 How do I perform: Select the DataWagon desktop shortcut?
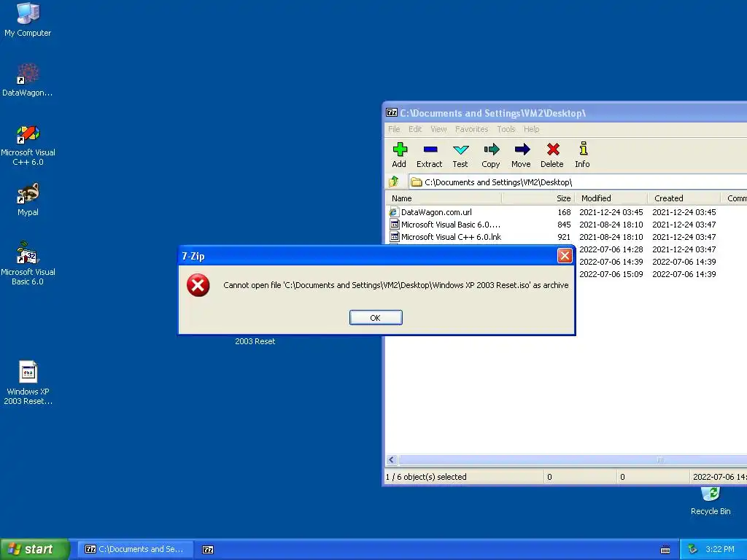(28, 80)
